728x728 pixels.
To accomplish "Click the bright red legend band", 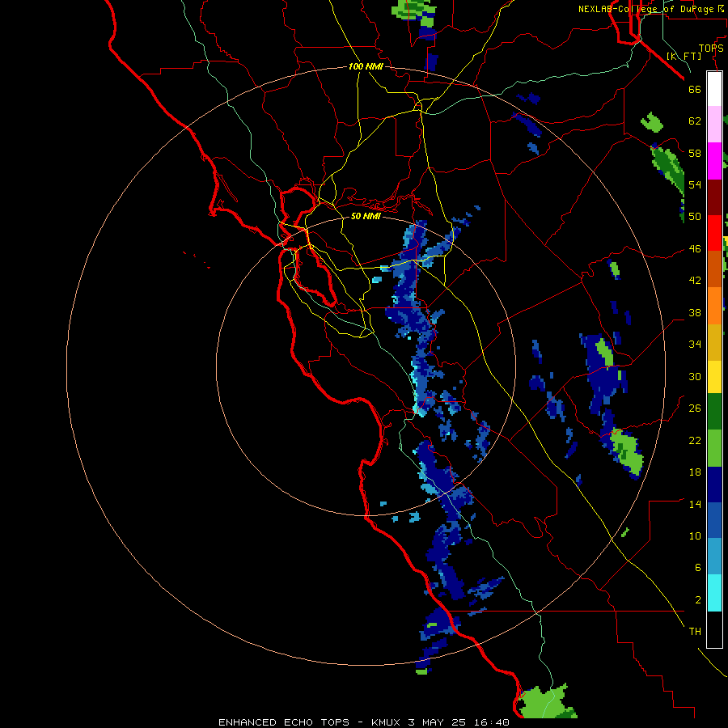I will point(714,233).
